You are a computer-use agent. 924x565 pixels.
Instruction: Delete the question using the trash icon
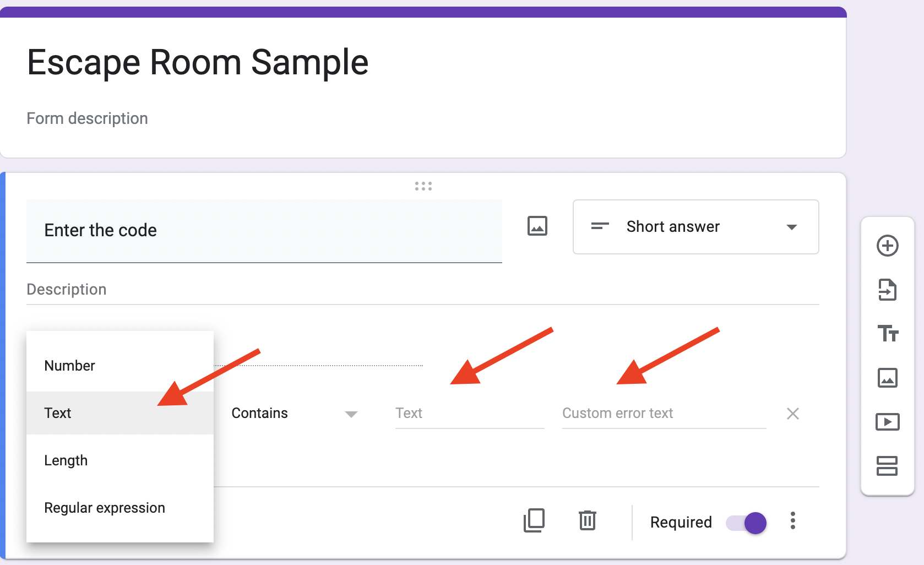(x=587, y=520)
